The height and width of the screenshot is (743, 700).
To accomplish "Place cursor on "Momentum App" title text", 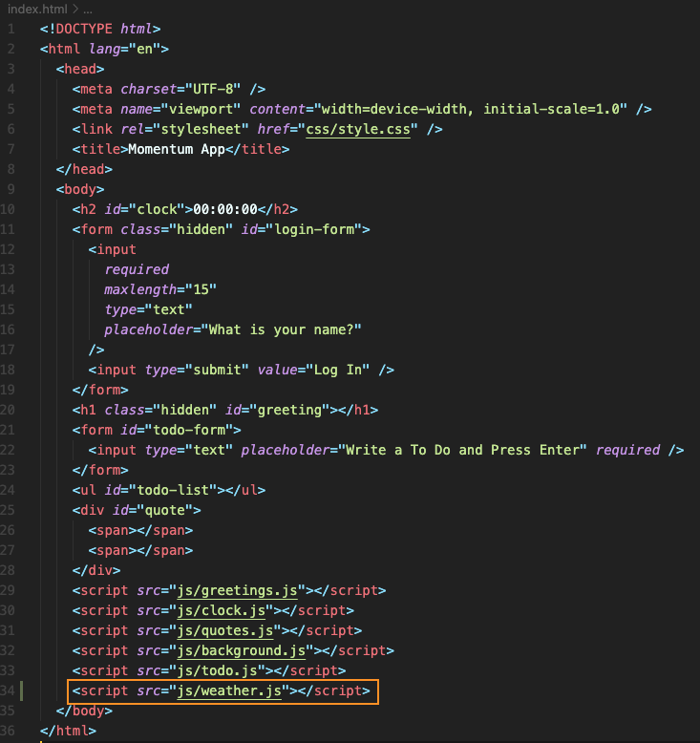I will coord(177,149).
